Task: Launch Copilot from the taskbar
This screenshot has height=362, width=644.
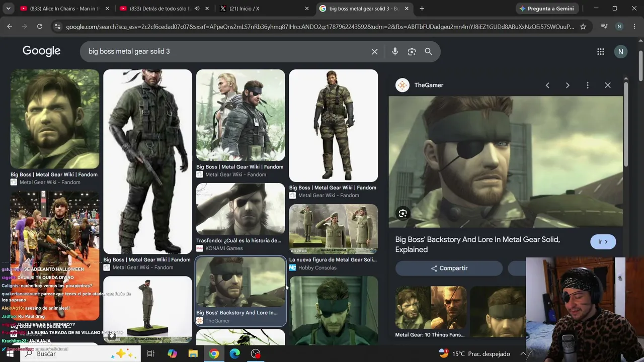Action: [172, 354]
